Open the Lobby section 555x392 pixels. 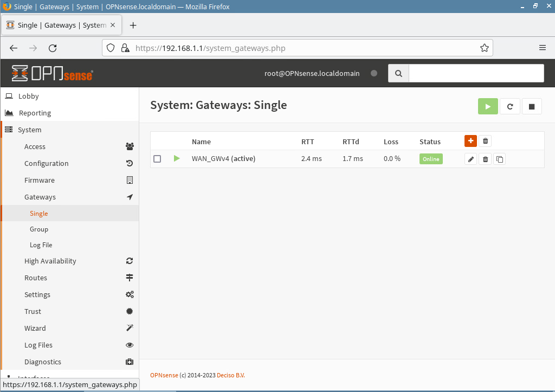[28, 96]
